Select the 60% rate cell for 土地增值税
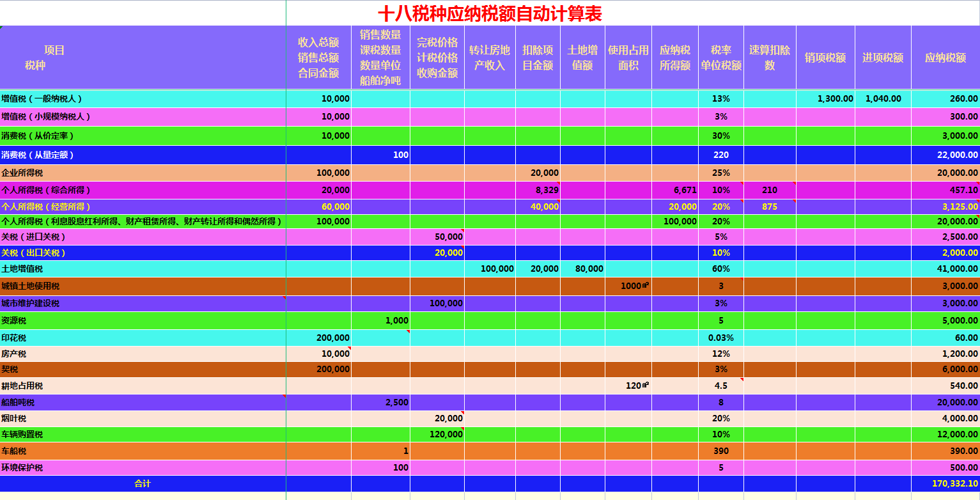Viewport: 980px width, 500px height. (x=721, y=269)
